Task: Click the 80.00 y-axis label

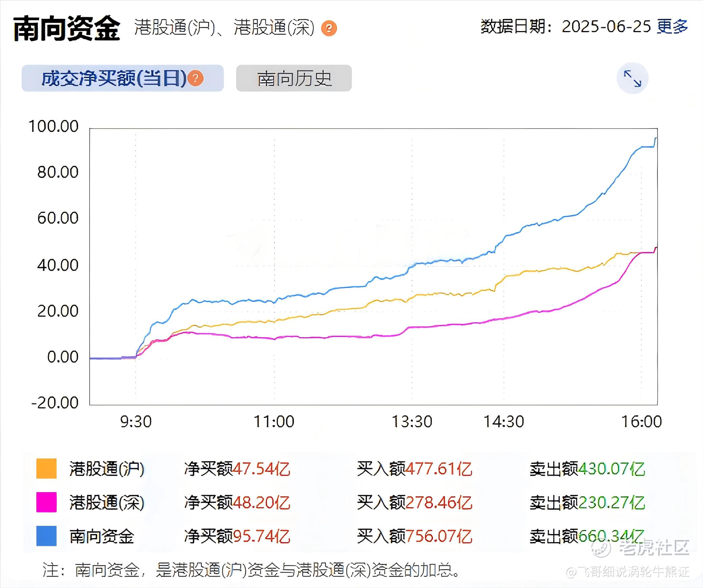Action: click(58, 172)
